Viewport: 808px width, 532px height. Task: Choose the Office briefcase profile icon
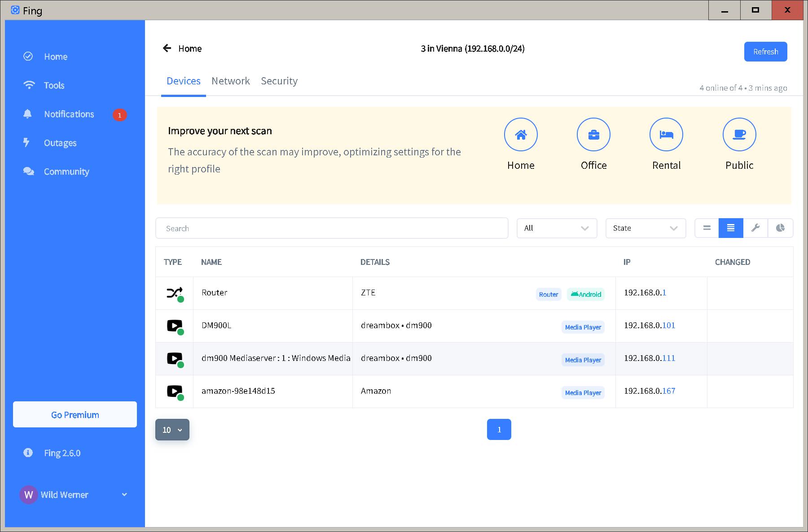(593, 135)
